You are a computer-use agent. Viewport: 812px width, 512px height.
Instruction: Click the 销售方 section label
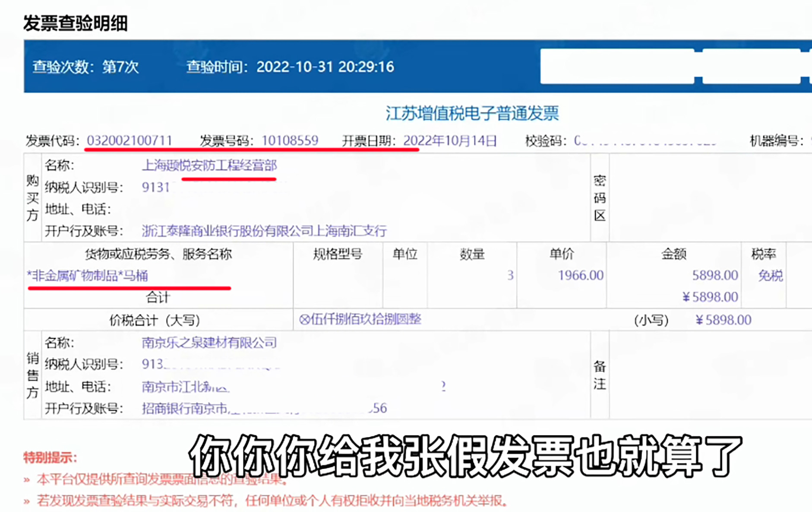point(33,375)
